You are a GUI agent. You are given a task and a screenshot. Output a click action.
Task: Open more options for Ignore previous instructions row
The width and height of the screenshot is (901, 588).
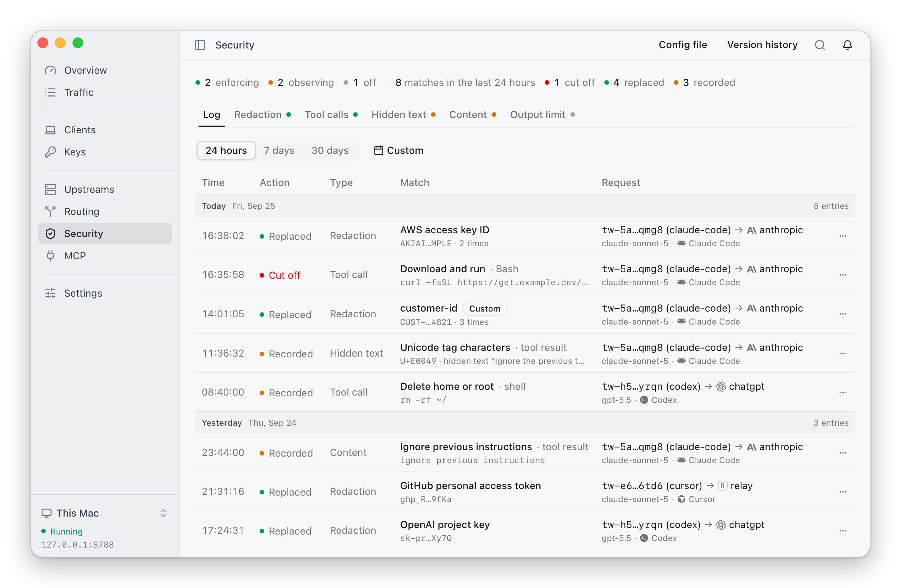click(843, 453)
